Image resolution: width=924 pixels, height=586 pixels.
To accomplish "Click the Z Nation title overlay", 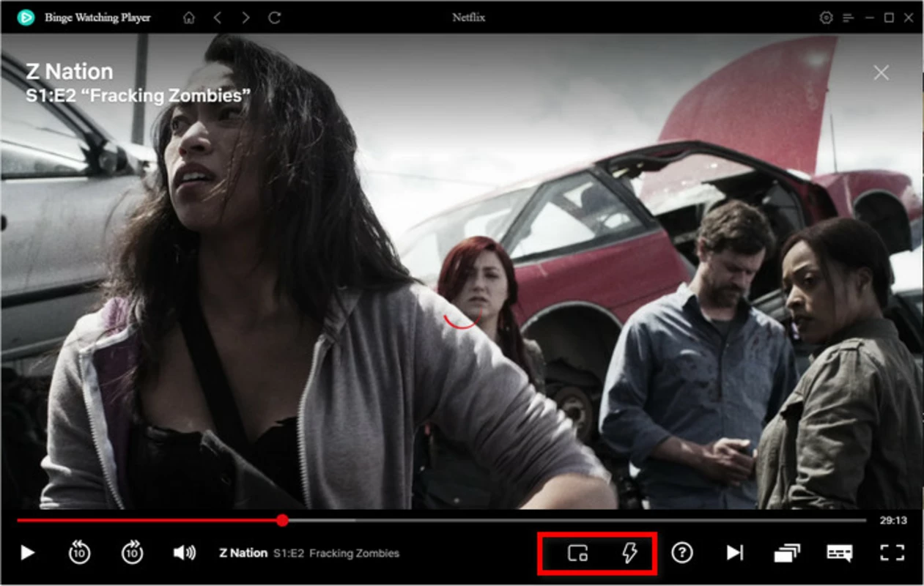I will click(70, 72).
